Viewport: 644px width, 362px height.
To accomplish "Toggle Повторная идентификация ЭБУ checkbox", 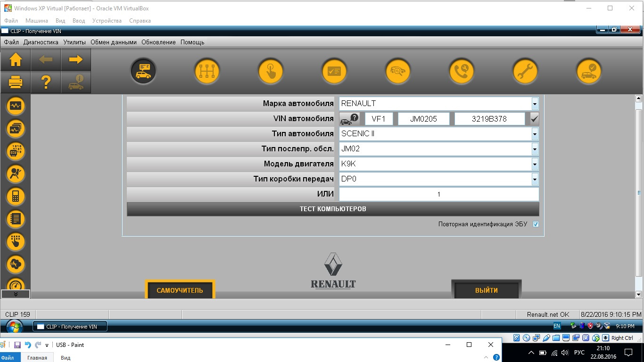I will click(x=536, y=224).
